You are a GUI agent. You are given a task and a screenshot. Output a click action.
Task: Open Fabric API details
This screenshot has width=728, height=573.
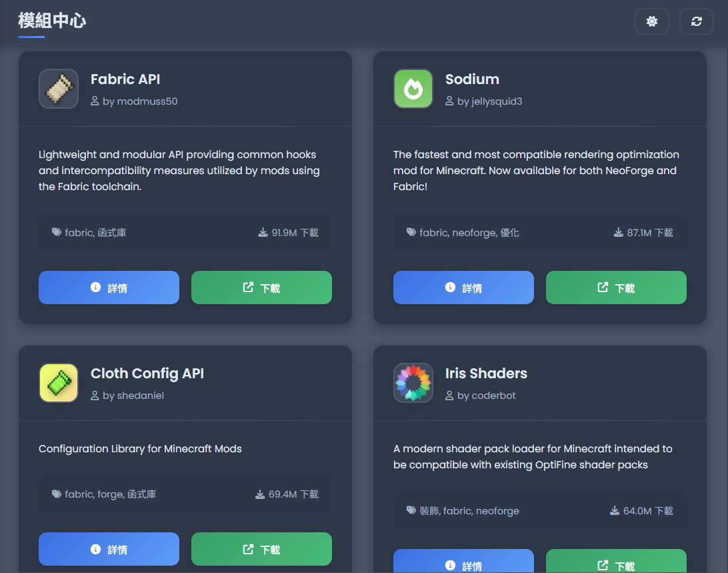(x=109, y=288)
